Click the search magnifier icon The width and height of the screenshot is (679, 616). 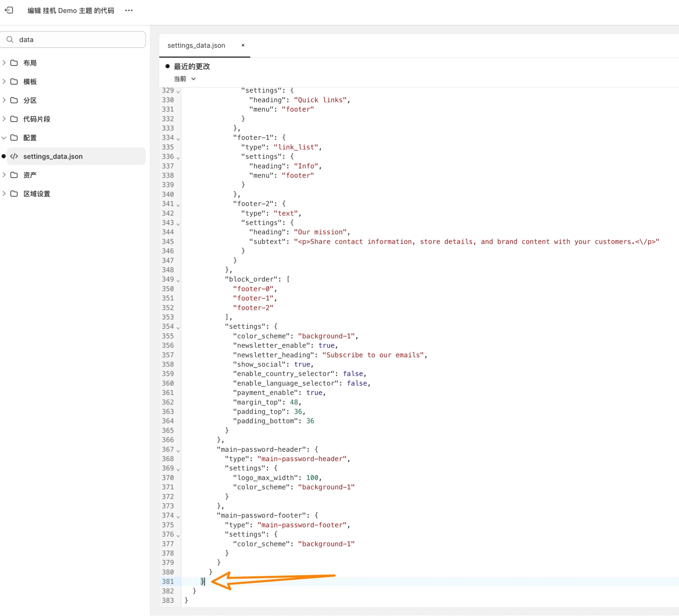coord(10,39)
